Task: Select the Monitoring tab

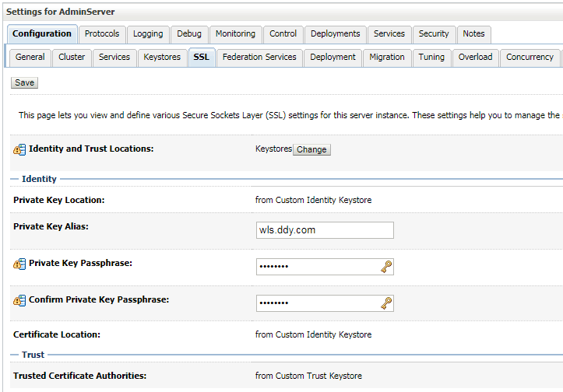Action: point(235,34)
